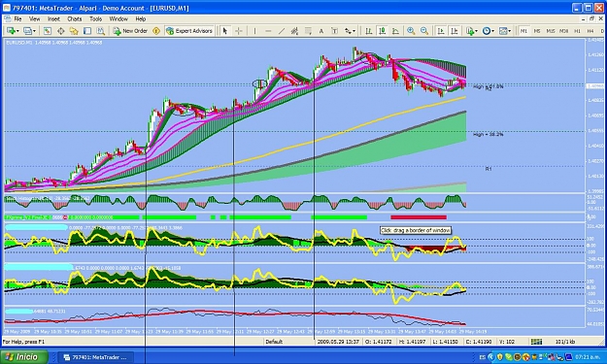Select the Fibonacci Retracement tool
Screen dimensions: 607x364
(308, 31)
